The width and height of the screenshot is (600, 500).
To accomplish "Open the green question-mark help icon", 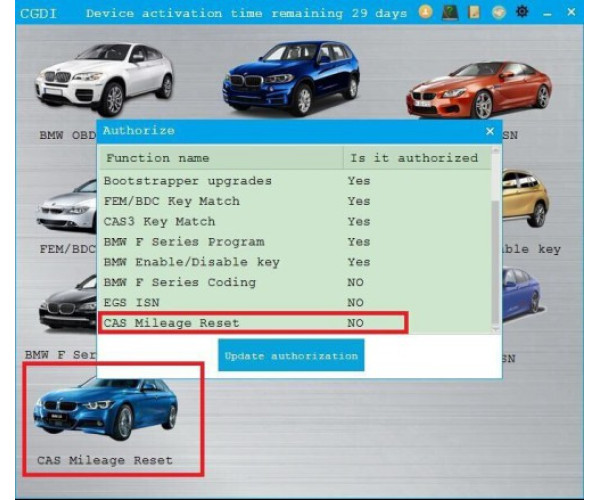I will point(450,12).
